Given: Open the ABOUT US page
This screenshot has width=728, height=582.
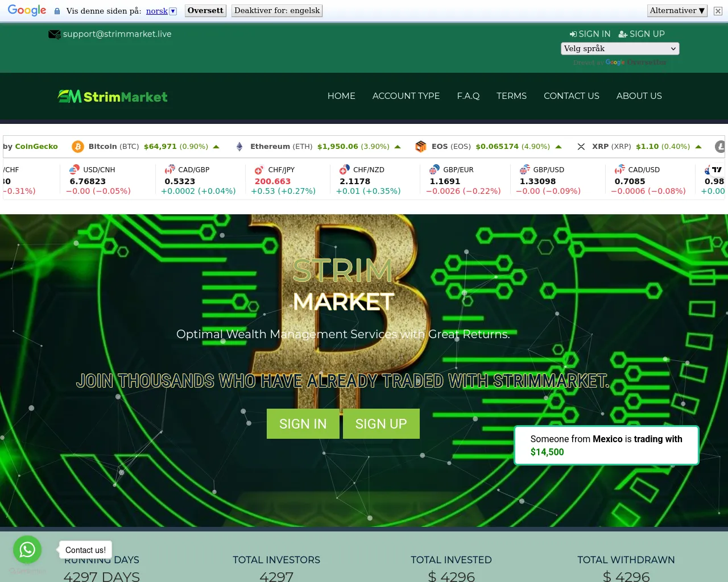Looking at the screenshot, I should point(639,96).
